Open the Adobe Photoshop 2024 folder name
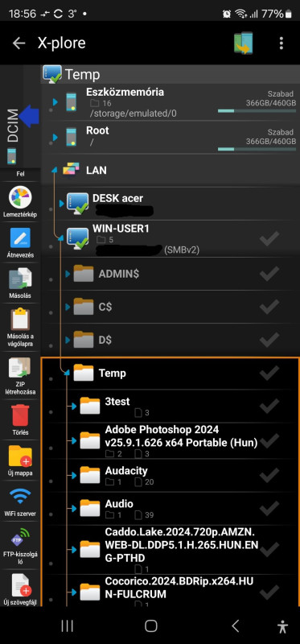 click(182, 436)
